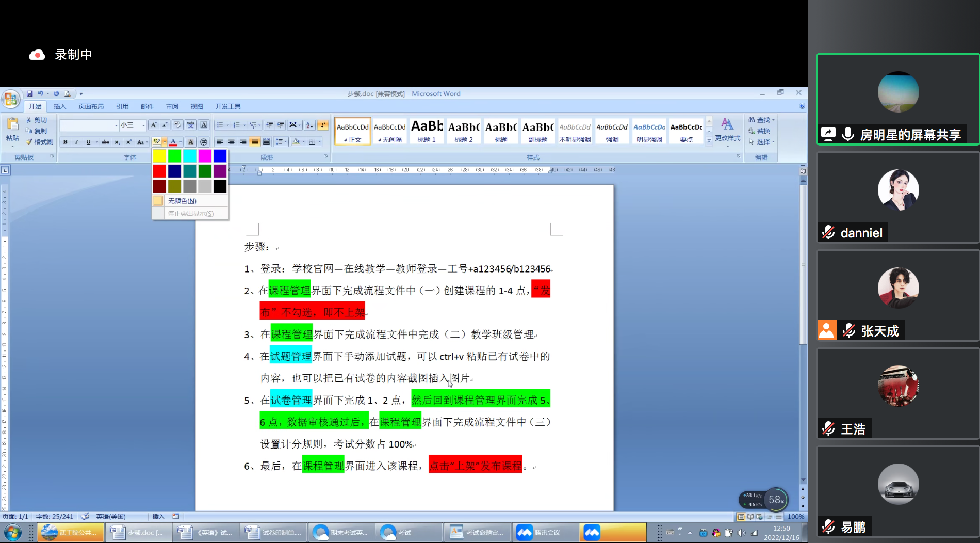Click the Format Painter (格式刷) brush
Viewport: 980px width, 543px height.
pyautogui.click(x=40, y=141)
